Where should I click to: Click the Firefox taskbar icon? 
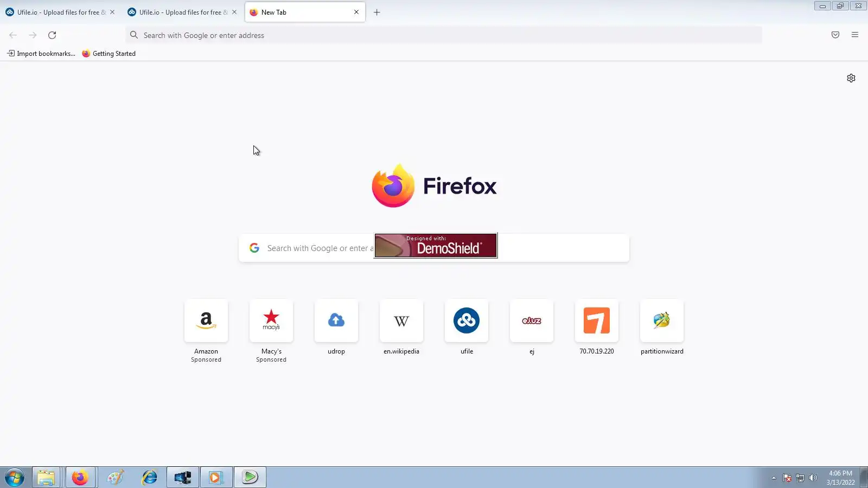[80, 478]
